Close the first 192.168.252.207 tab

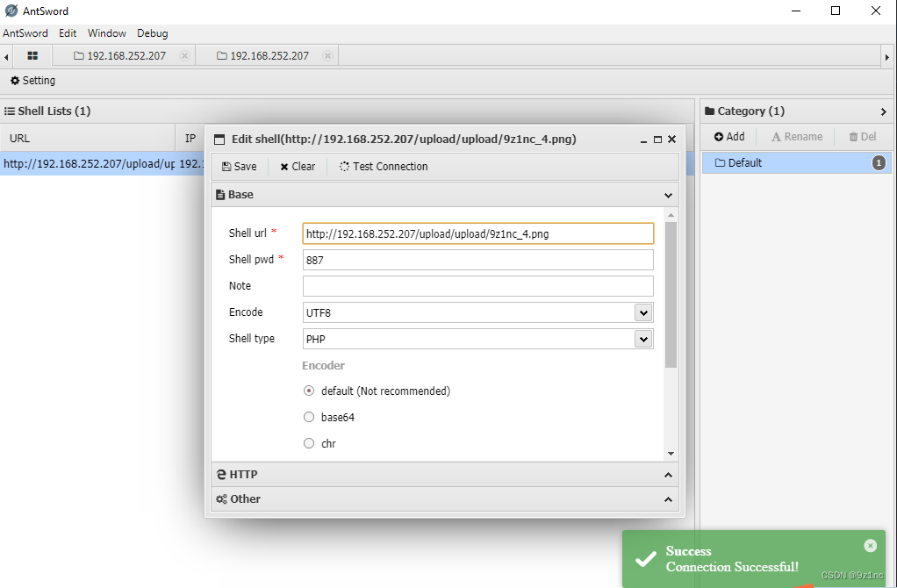(184, 55)
